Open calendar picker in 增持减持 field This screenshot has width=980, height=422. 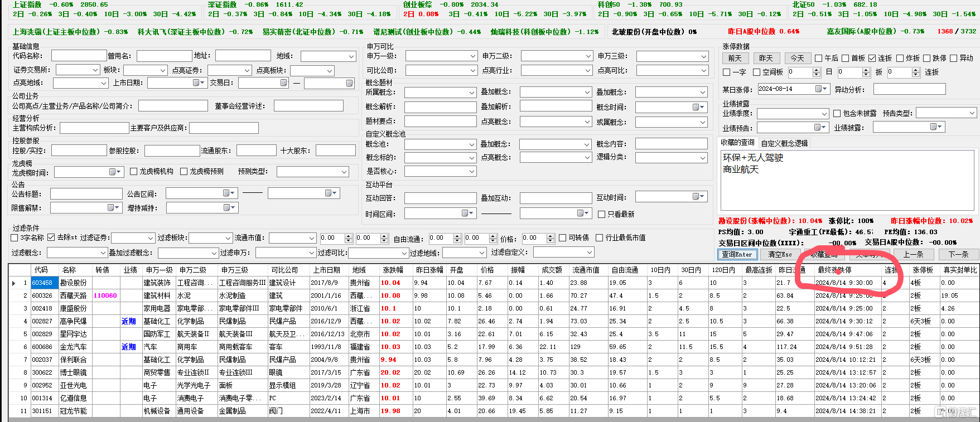click(229, 207)
